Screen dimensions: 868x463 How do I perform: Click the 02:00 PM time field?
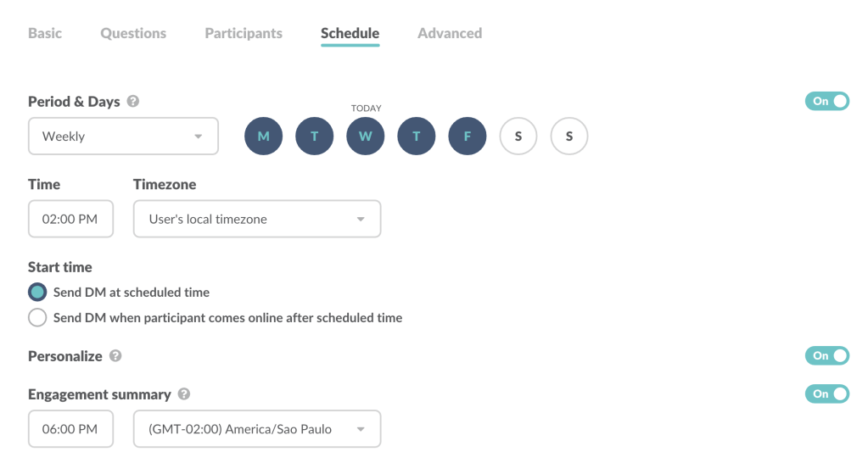70,219
